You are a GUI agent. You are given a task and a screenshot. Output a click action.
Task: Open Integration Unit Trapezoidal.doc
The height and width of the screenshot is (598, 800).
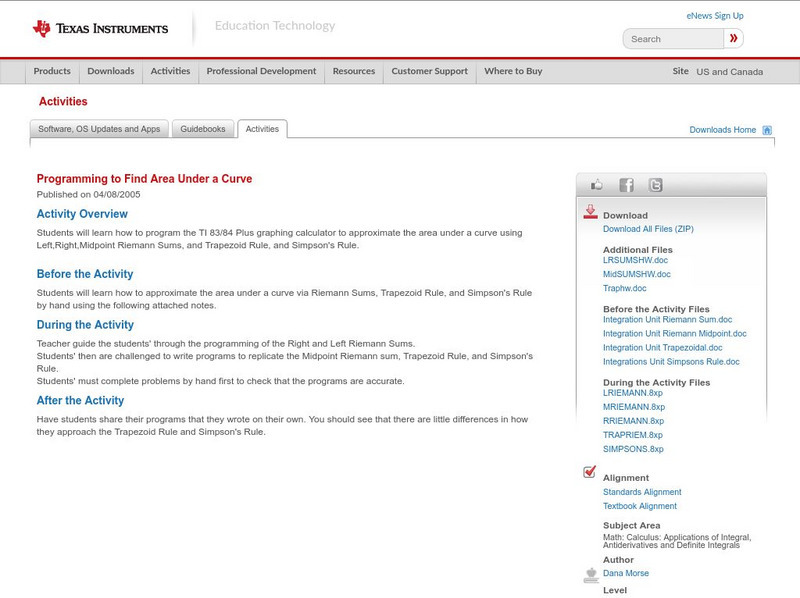tap(663, 348)
